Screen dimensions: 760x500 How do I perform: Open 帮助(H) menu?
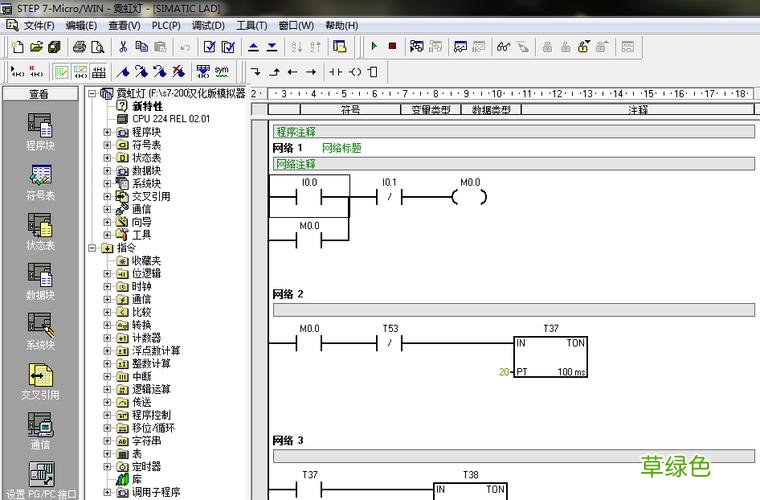(342, 26)
